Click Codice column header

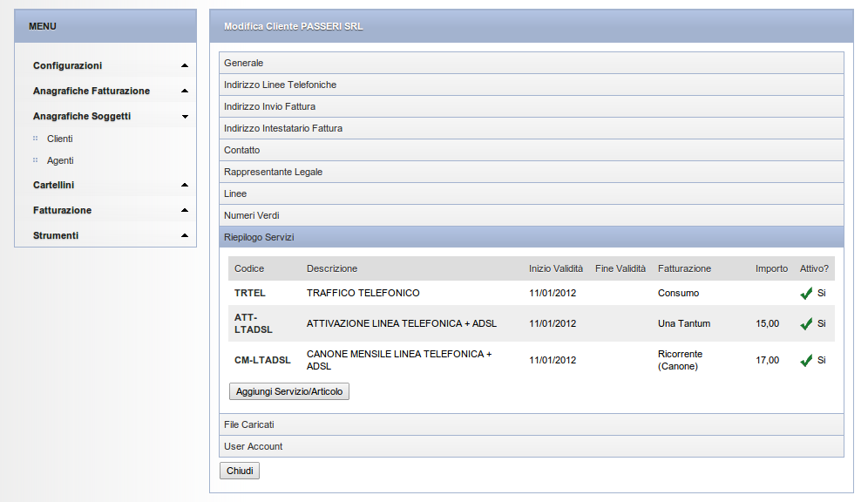pos(249,268)
